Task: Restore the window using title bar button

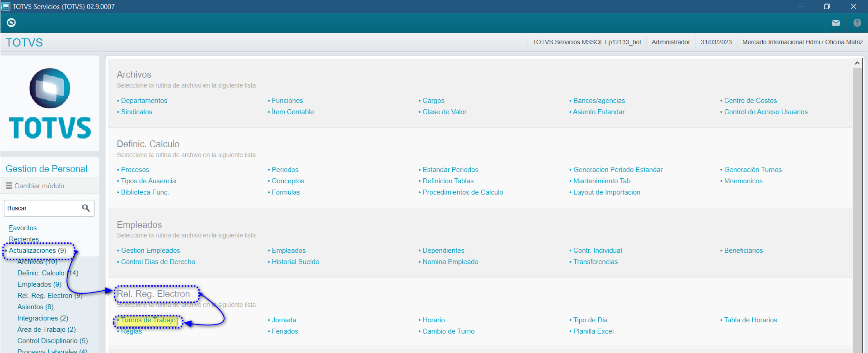Action: [x=826, y=6]
